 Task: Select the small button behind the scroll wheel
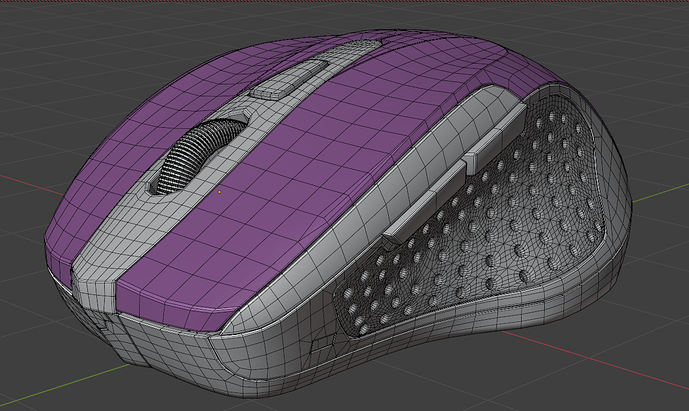click(x=288, y=79)
